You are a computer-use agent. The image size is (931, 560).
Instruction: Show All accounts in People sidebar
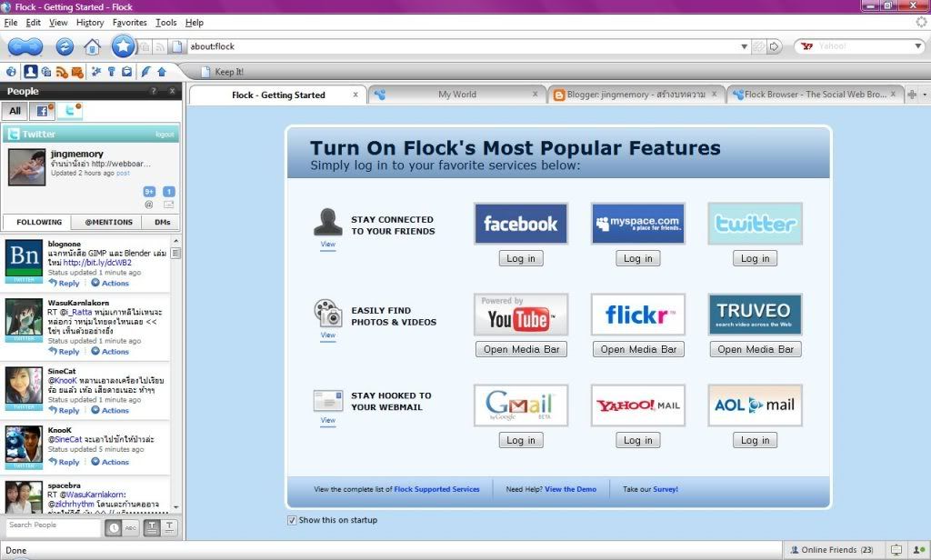[15, 111]
